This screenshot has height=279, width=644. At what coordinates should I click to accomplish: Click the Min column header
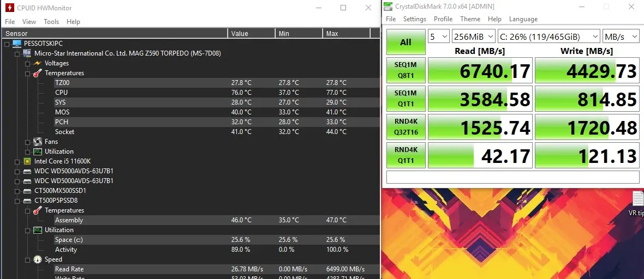point(299,33)
